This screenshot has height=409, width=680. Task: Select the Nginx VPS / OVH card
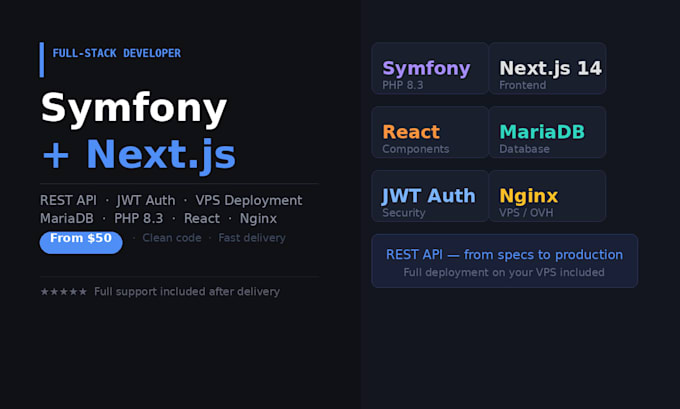click(x=547, y=196)
